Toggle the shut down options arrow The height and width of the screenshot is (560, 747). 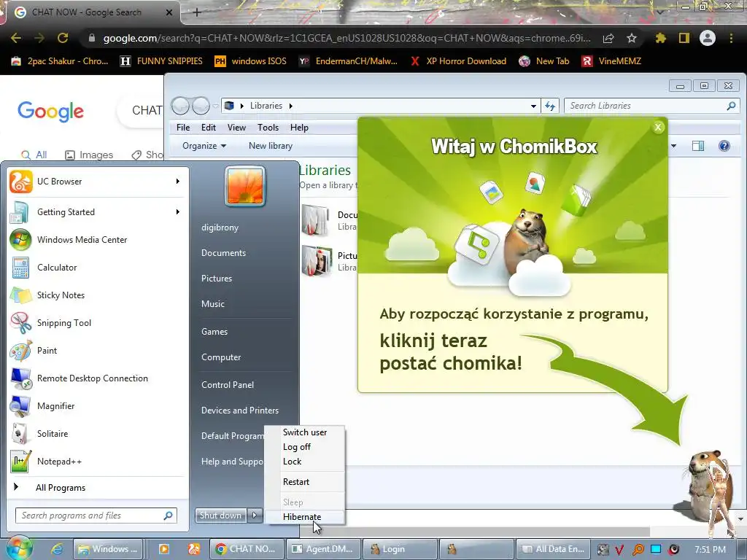pyautogui.click(x=255, y=516)
